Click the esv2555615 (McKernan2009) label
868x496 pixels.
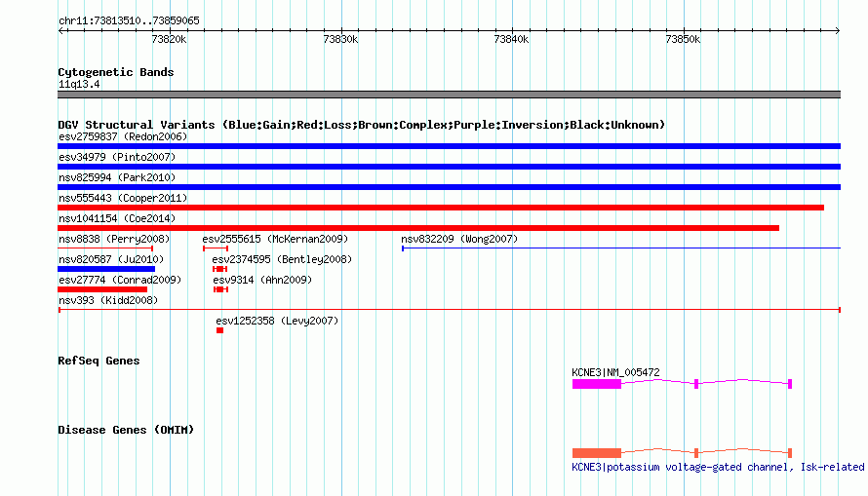(x=275, y=239)
